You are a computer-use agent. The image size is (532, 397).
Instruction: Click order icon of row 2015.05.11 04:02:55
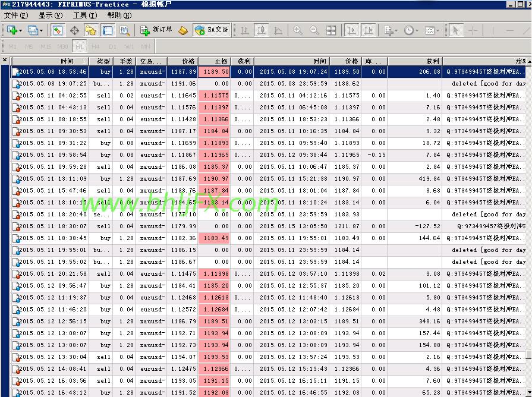[x=15, y=96]
